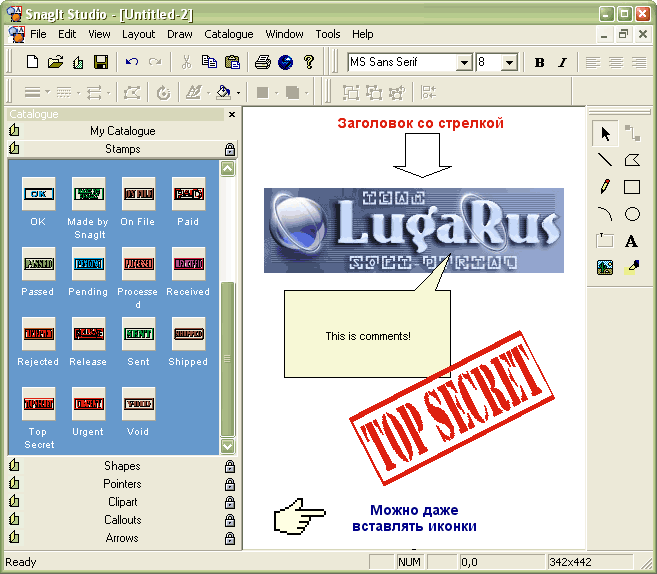Viewport: 657px width, 574px height.
Task: Open the fill color bucket dropdown arrow
Action: pyautogui.click(x=238, y=93)
